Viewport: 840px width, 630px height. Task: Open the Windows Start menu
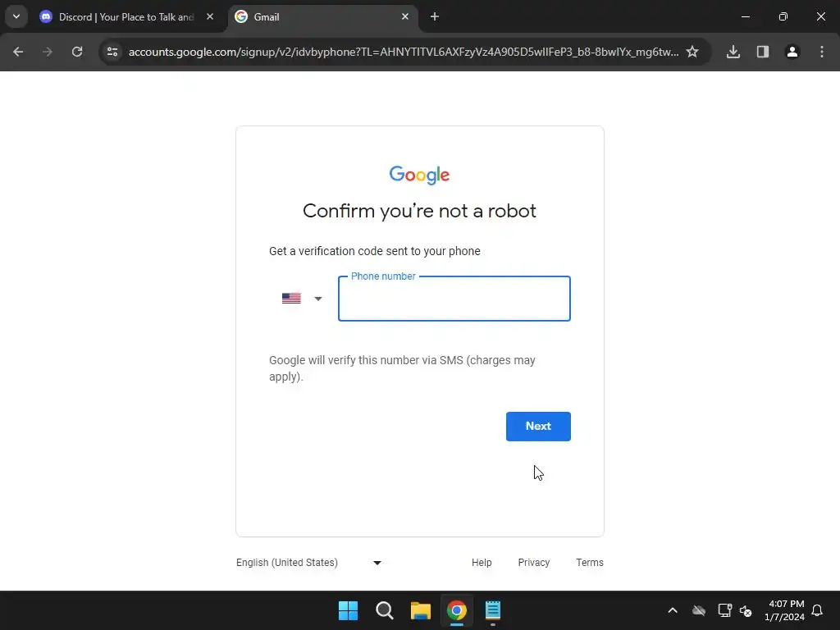(348, 610)
